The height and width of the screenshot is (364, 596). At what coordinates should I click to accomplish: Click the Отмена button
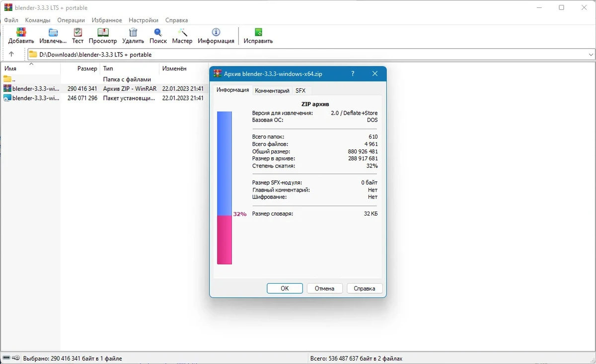(324, 288)
